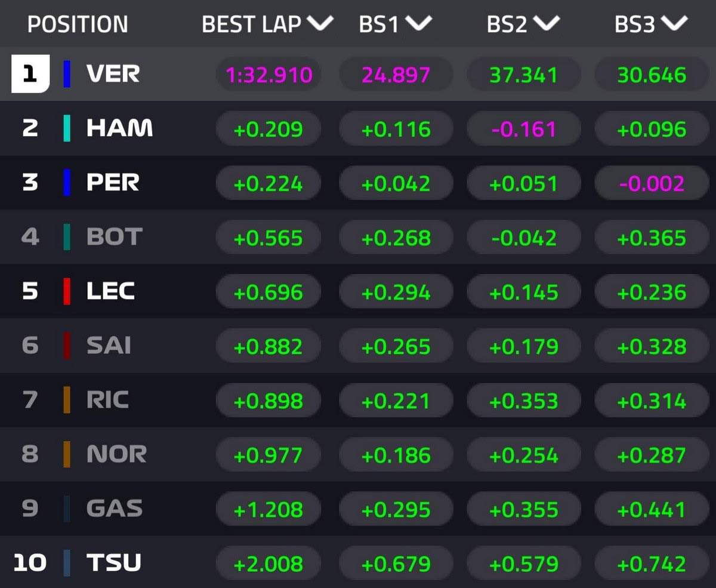Image resolution: width=716 pixels, height=588 pixels.
Task: Select the 24.897 sector one time
Action: [396, 75]
